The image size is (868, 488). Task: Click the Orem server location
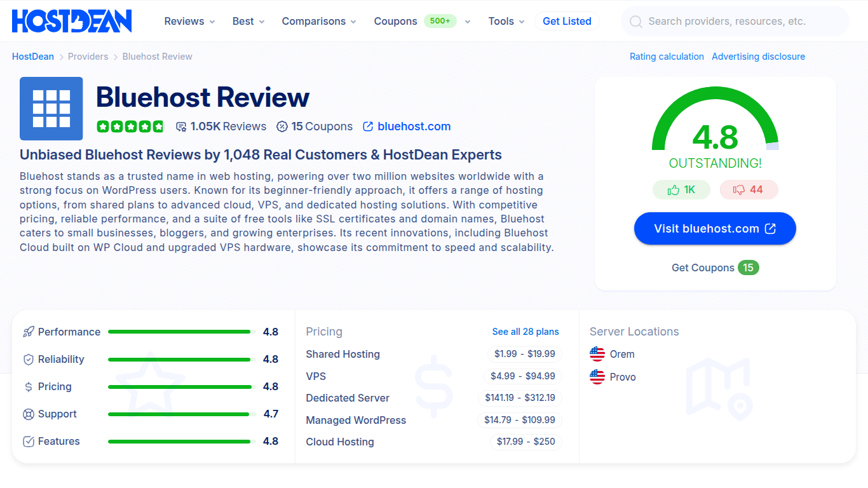[x=622, y=354]
